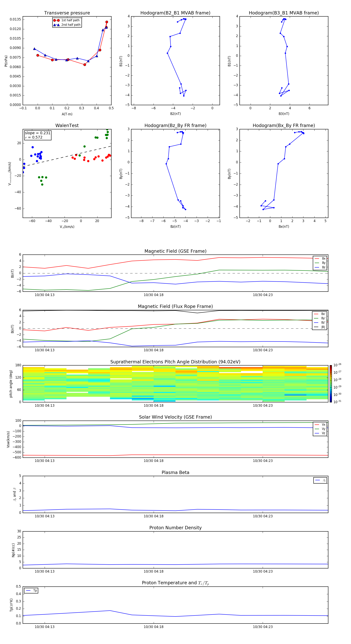
Task: Click 'Hodogram(B2_B1 MVAB frame)' title
Action: tap(175, 13)
